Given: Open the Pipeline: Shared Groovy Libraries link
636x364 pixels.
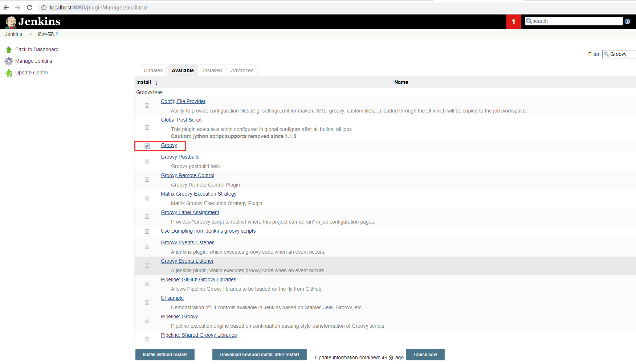Looking at the screenshot, I should tap(199, 335).
